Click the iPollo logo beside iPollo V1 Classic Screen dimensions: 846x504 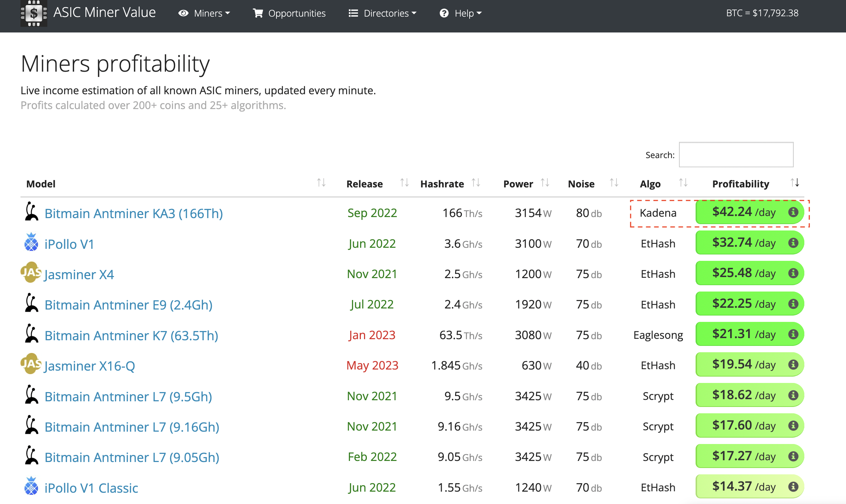coord(31,486)
